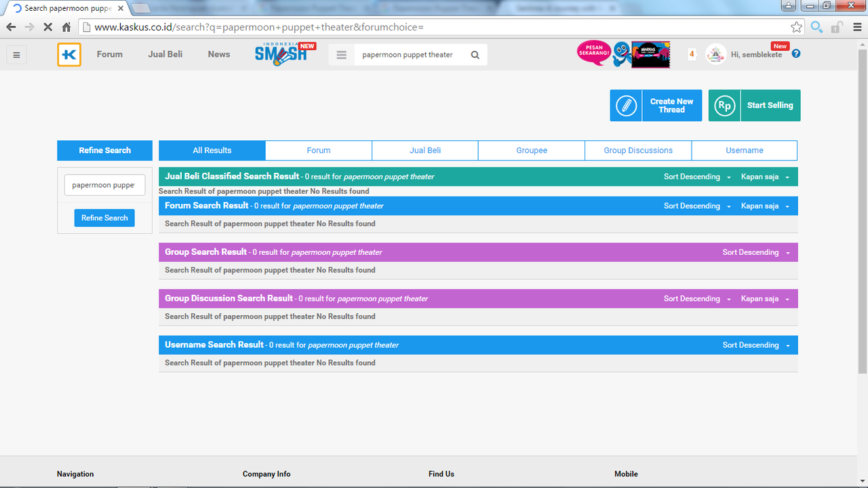Click the Username Search Result heading
This screenshot has width=868, height=488.
coord(214,344)
